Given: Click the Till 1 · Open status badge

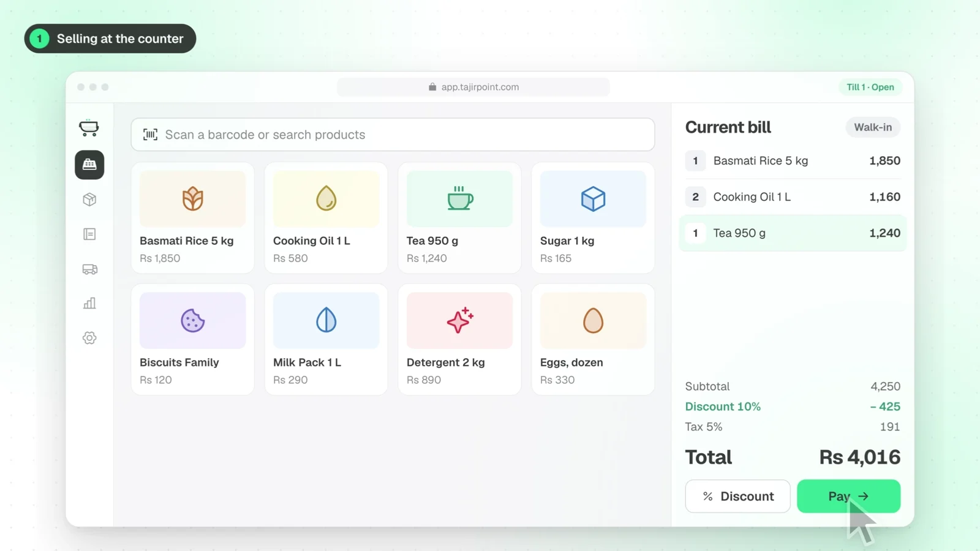Looking at the screenshot, I should (x=870, y=87).
